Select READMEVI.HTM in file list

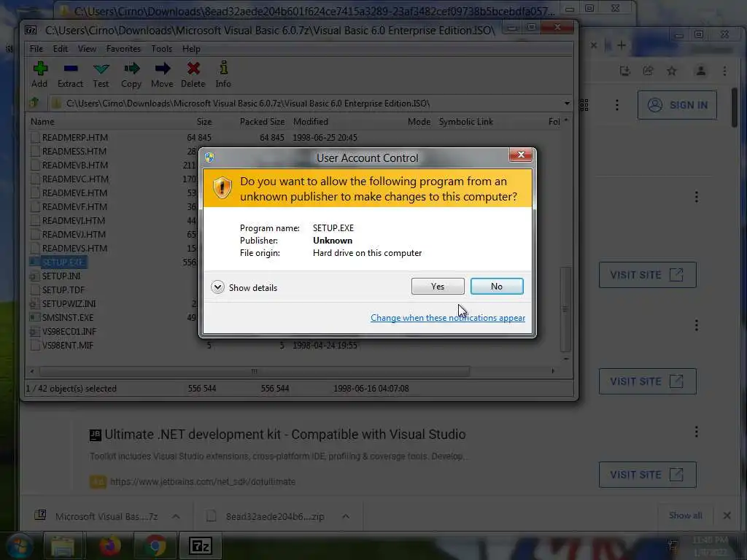pos(74,220)
